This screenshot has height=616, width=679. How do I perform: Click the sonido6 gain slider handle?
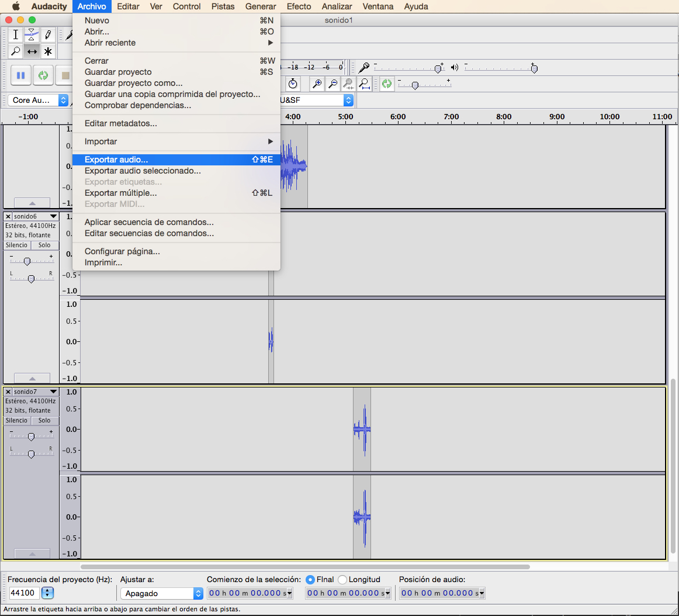pyautogui.click(x=27, y=262)
